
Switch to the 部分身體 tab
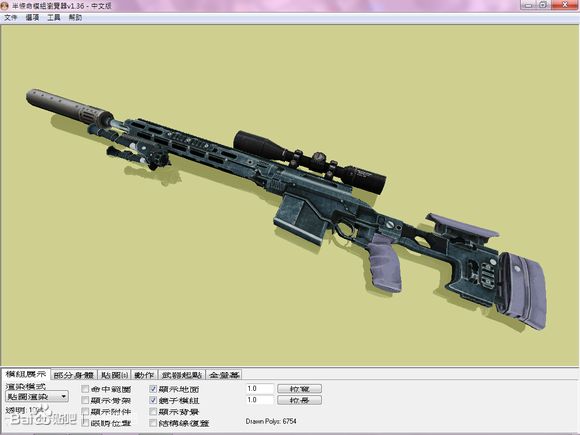74,375
